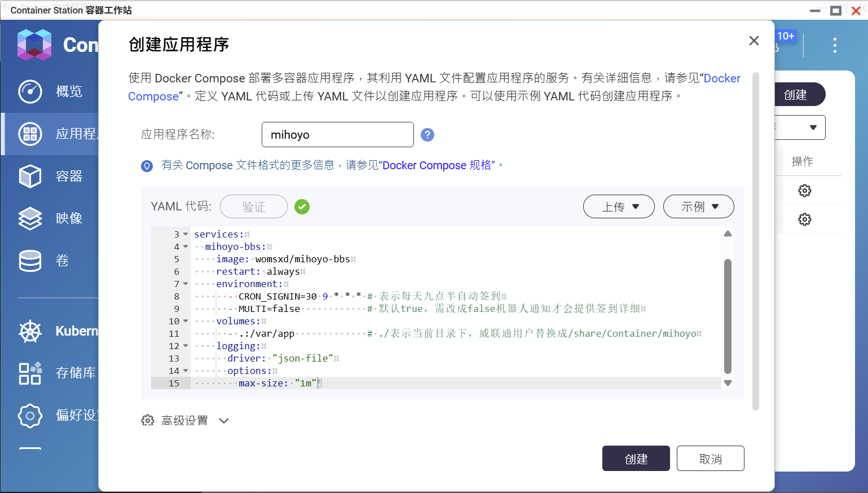This screenshot has height=493, width=868.
Task: Expand the 高级设置 advanced settings chevron
Action: pyautogui.click(x=224, y=421)
